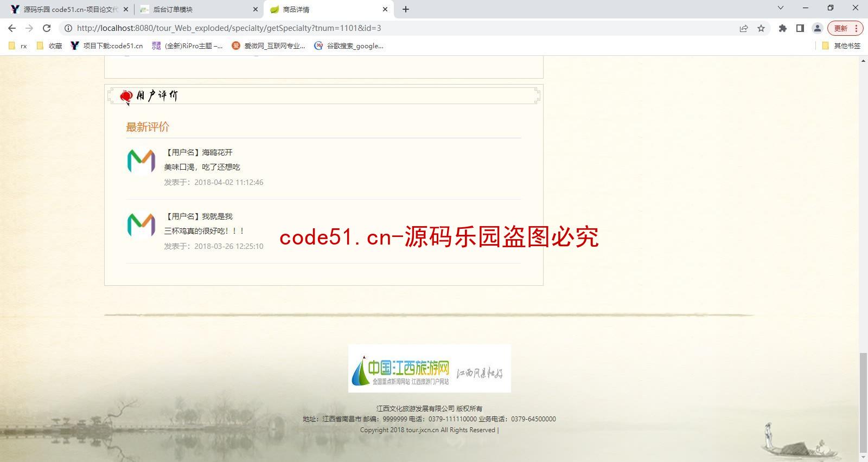Click the scrollbar down arrow
868x462 pixels.
(863, 457)
